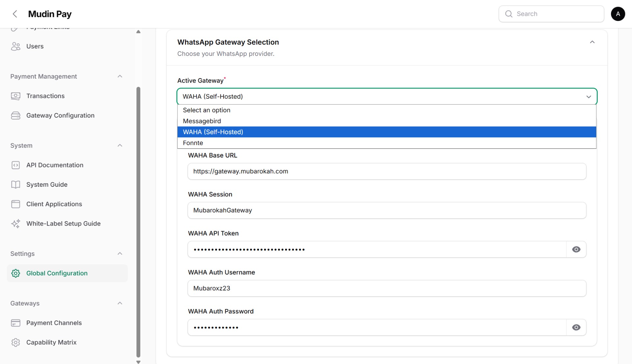Click the Capability Matrix gear icon
This screenshot has height=364, width=632.
tap(15, 342)
